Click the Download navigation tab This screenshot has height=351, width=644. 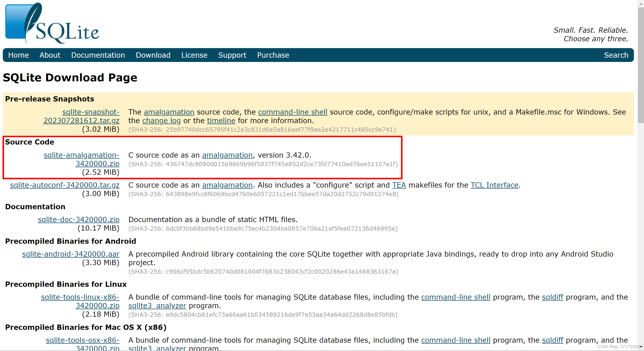coord(153,55)
